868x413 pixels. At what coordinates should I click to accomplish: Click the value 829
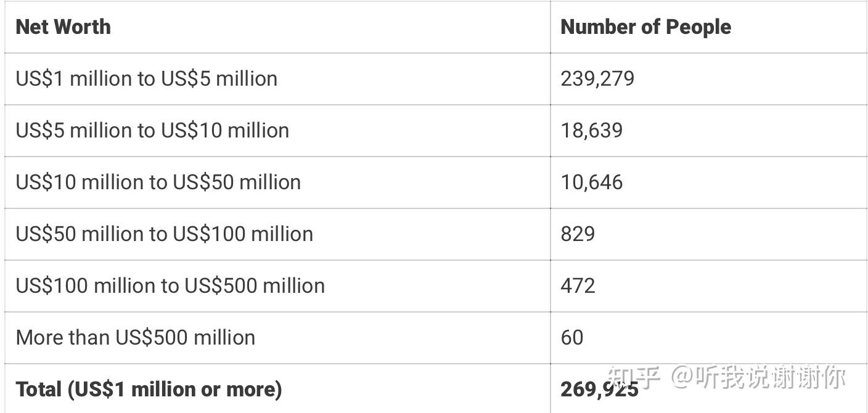tap(578, 234)
